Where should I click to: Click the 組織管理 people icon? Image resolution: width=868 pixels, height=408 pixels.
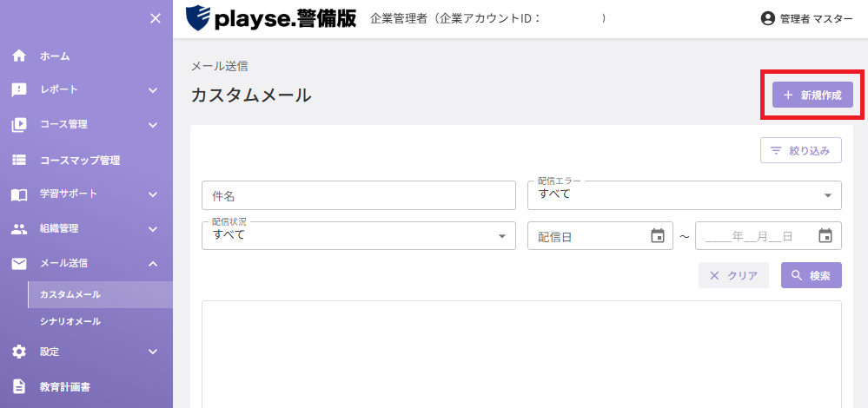[19, 229]
